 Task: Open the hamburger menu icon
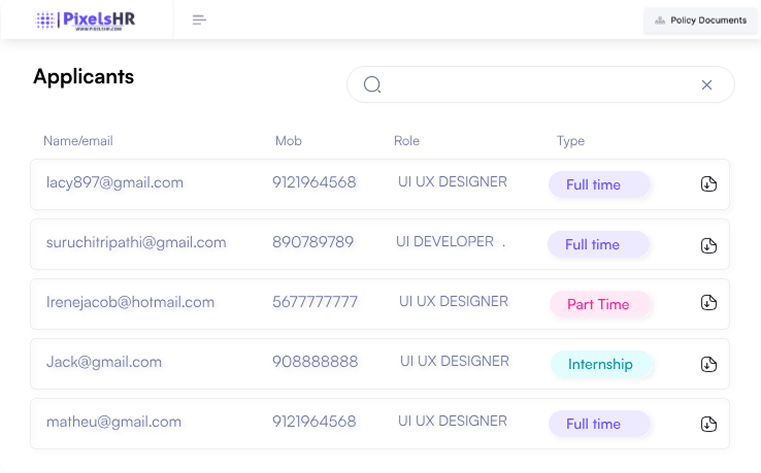tap(199, 20)
